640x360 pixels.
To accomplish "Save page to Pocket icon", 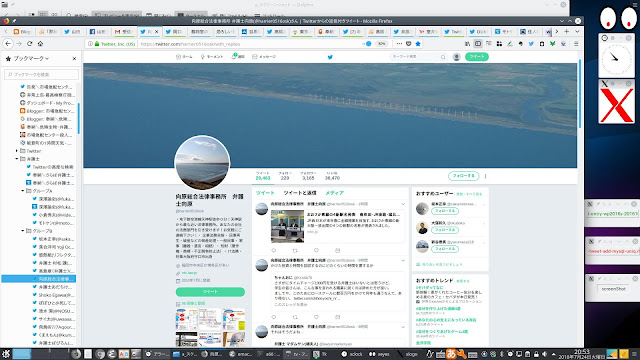I will 409,44.
